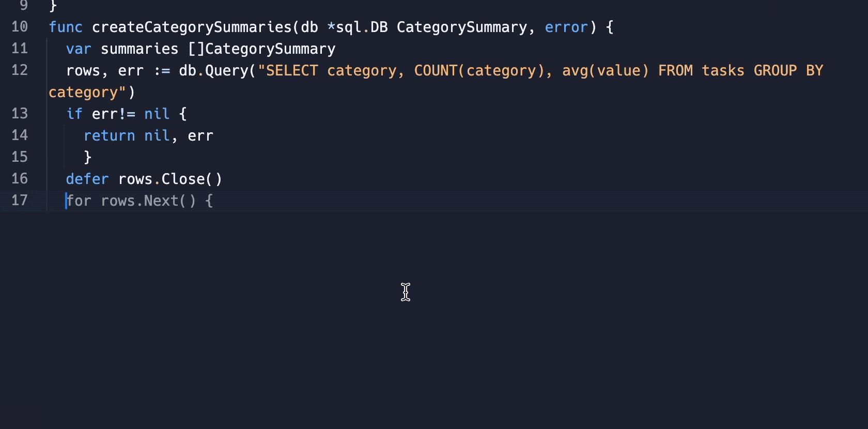Click the var keyword on line 11
This screenshot has height=429, width=868.
[x=79, y=49]
